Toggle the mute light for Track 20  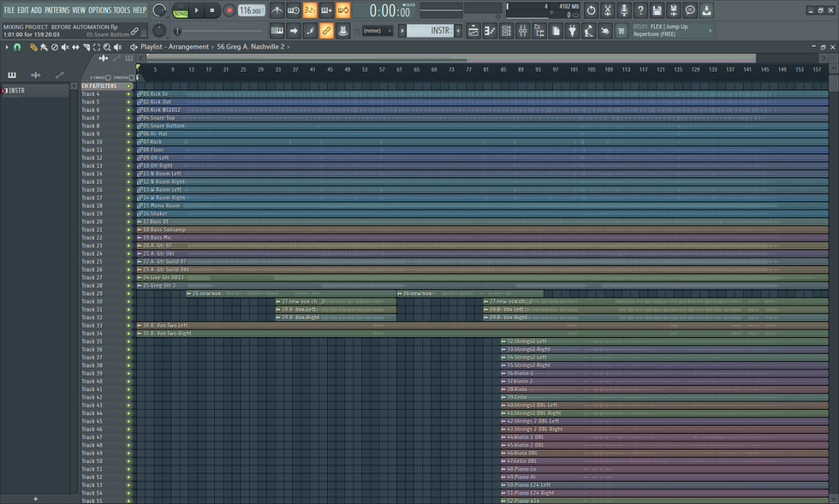point(129,222)
